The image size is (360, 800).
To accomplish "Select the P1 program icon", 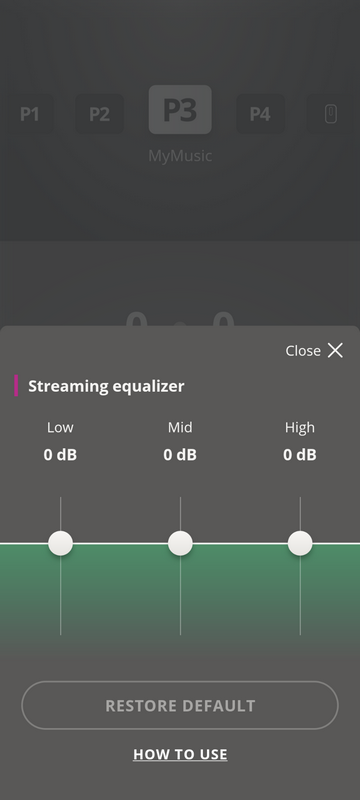I will 29,113.
